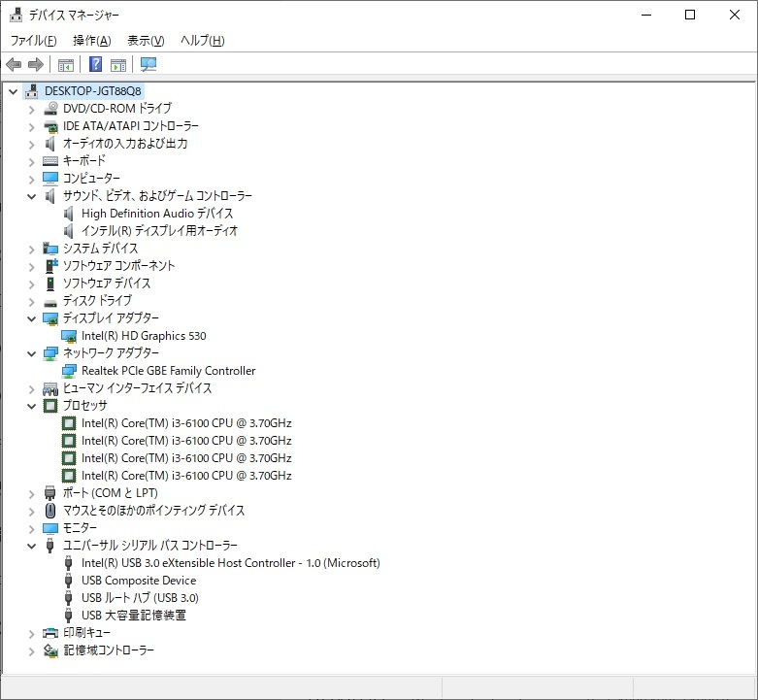Click the USB Composite Device plug icon
Screen dimensions: 758x700
pyautogui.click(x=69, y=581)
